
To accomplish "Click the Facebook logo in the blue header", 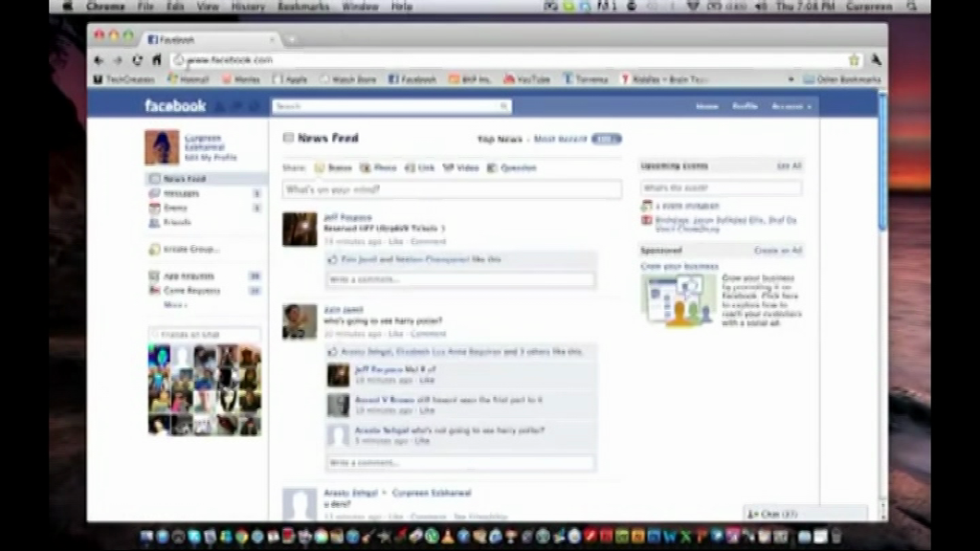I will (175, 106).
